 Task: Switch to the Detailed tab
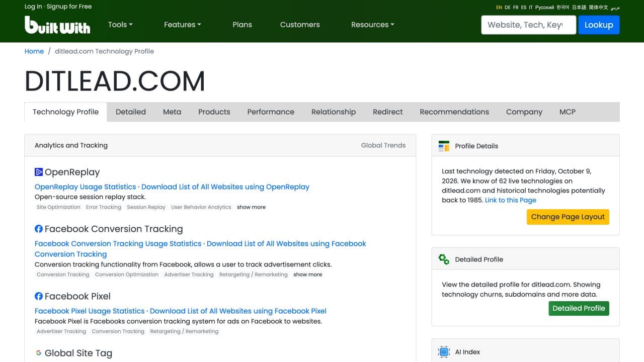click(x=131, y=112)
